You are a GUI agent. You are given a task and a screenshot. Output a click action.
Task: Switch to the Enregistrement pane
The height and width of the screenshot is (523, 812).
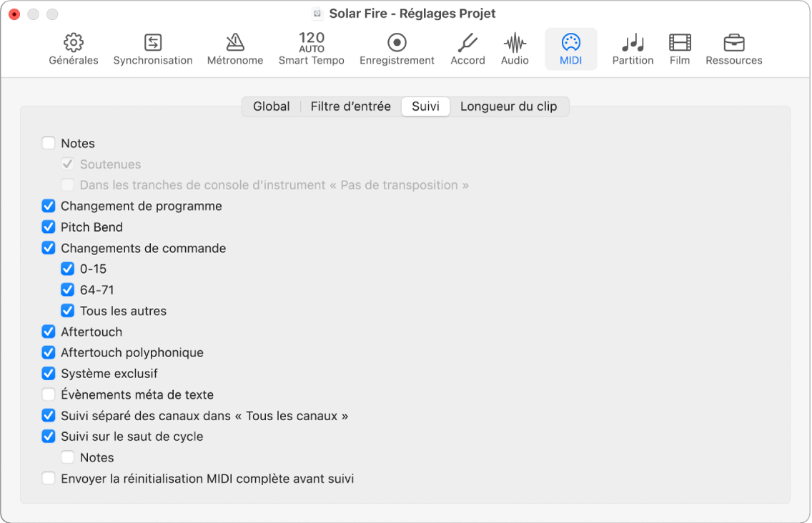[x=397, y=43]
